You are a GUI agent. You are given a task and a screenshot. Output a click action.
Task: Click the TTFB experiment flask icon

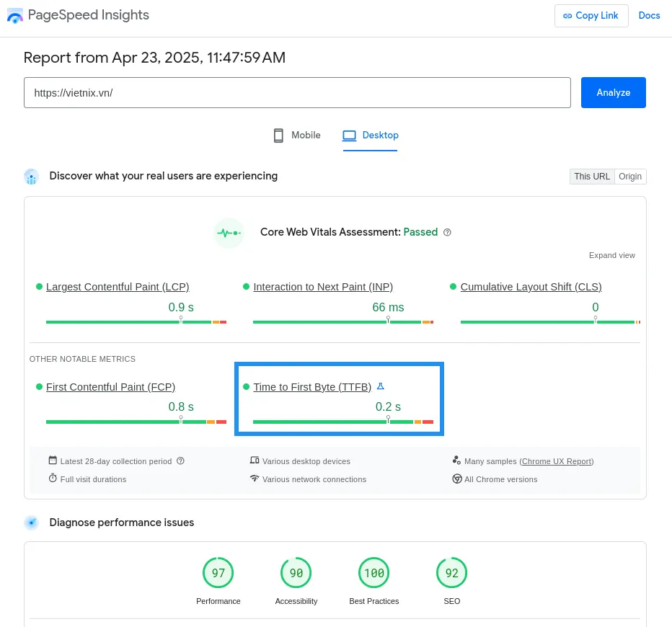point(380,386)
